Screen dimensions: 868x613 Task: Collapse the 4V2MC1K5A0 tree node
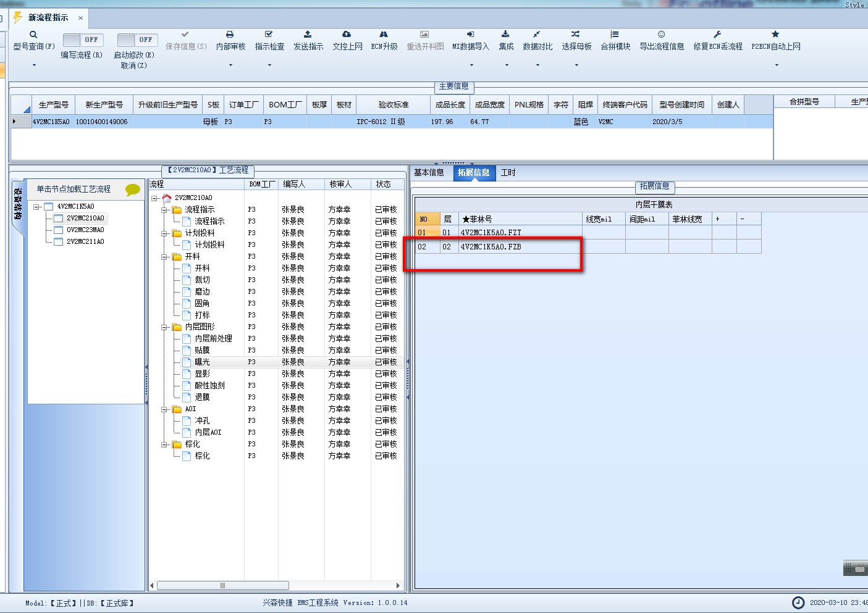tap(37, 207)
